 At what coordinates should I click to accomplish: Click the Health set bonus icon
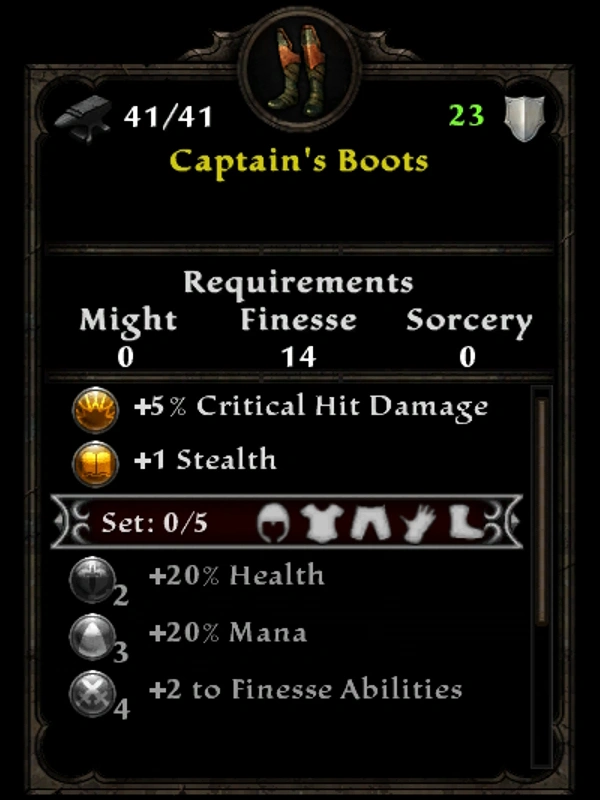pos(93,580)
